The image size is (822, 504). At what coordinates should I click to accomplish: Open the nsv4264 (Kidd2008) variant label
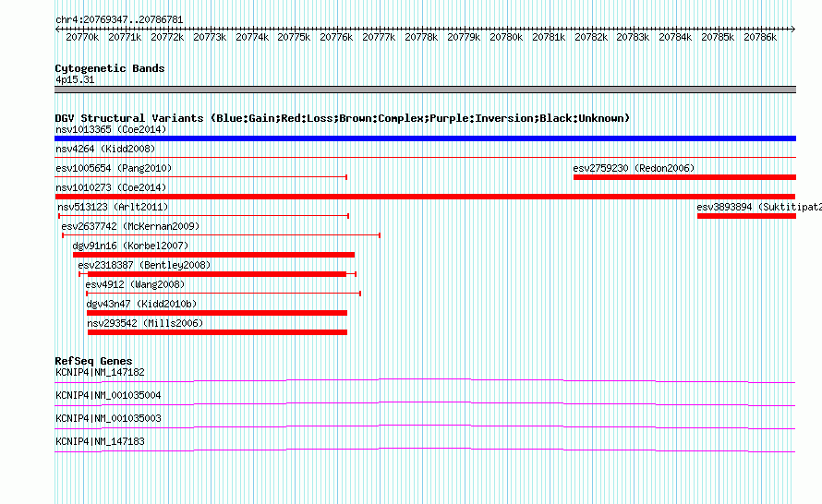(105, 149)
